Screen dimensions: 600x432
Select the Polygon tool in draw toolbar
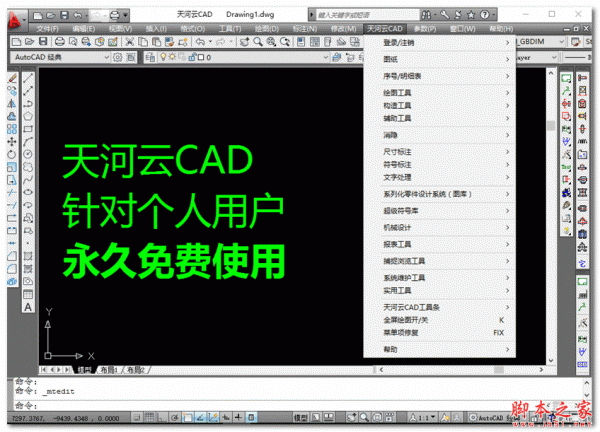pyautogui.click(x=28, y=116)
